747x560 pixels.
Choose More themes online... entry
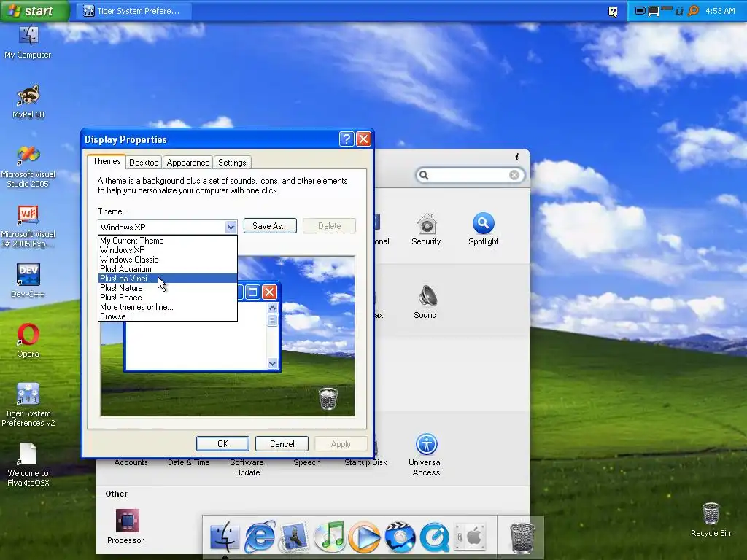168,307
